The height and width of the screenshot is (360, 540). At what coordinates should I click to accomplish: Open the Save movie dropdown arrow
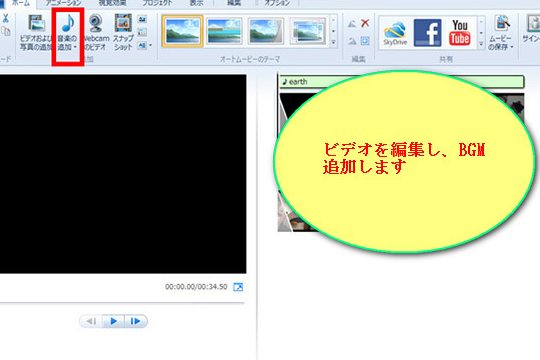click(x=512, y=47)
